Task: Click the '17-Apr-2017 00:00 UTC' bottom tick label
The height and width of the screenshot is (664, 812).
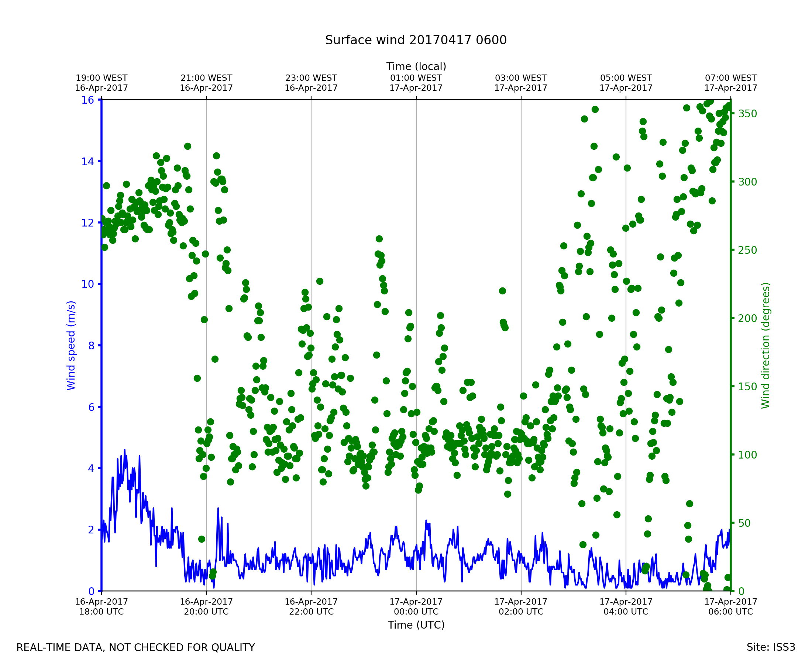Action: point(416,606)
